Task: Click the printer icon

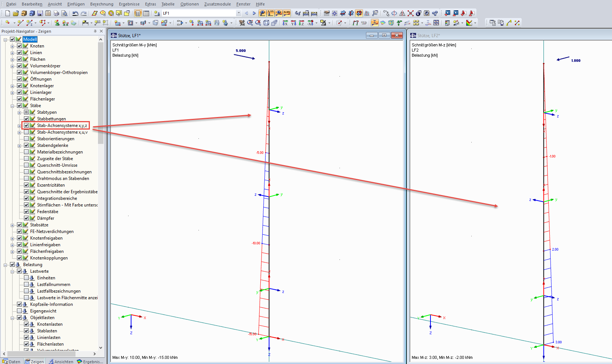Action: click(x=56, y=13)
